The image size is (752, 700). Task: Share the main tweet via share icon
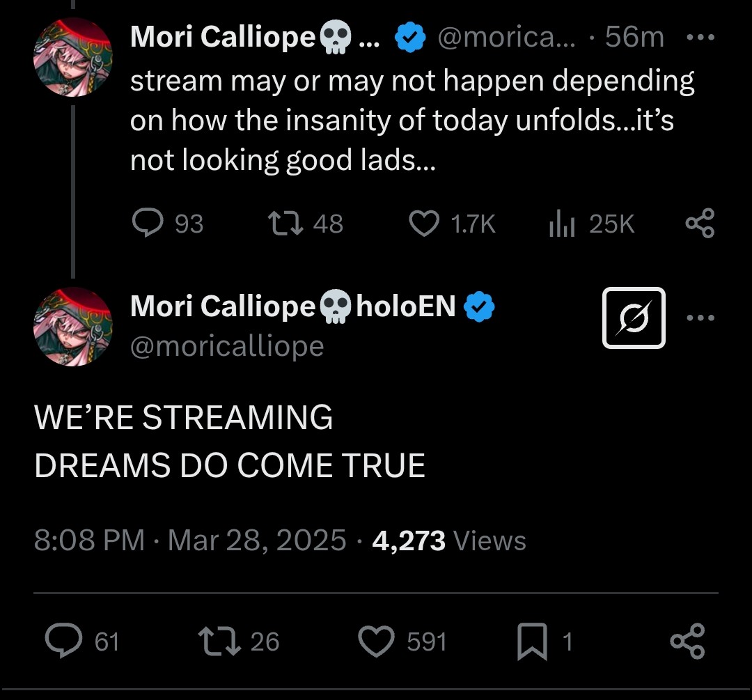(x=687, y=641)
